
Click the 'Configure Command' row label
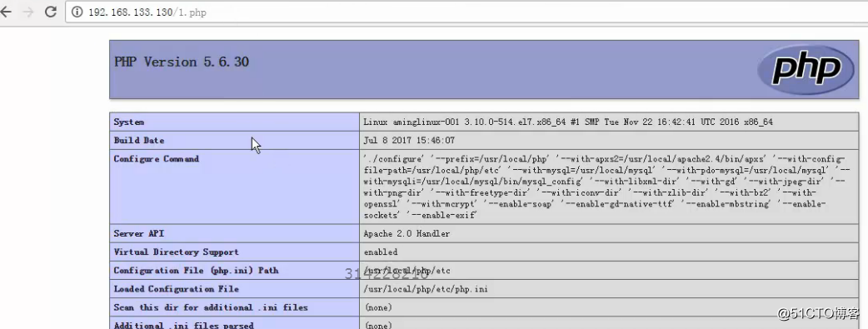(156, 159)
